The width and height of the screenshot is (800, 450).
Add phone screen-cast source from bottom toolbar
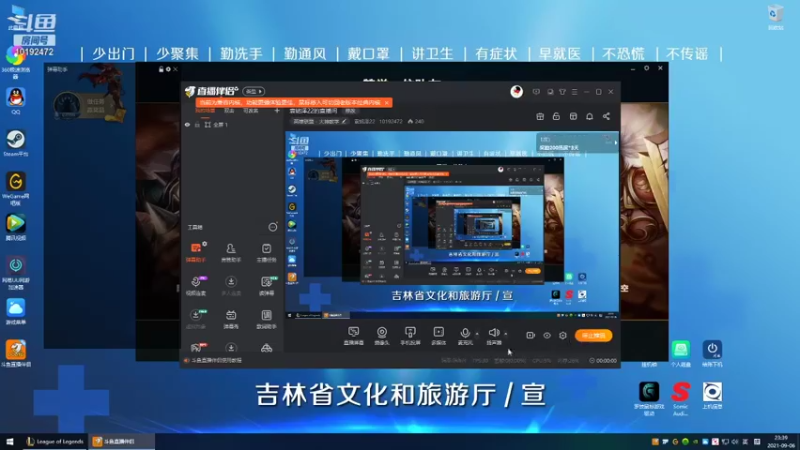click(410, 336)
